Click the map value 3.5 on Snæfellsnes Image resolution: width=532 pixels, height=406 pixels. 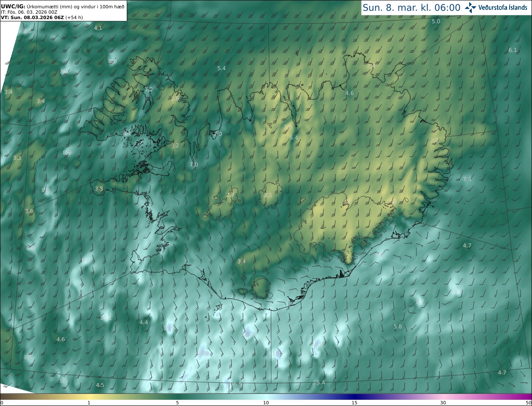[99, 188]
